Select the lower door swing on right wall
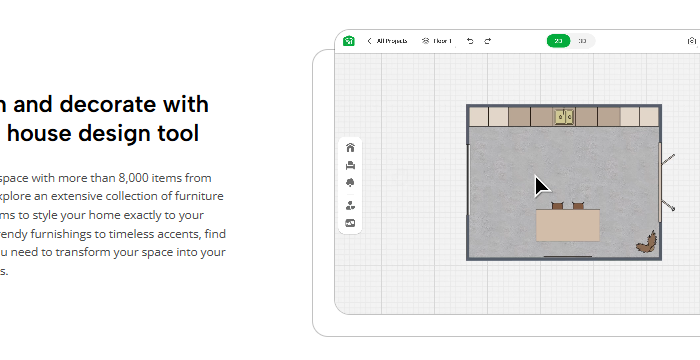Viewport: 700px width, 360px height. (668, 205)
